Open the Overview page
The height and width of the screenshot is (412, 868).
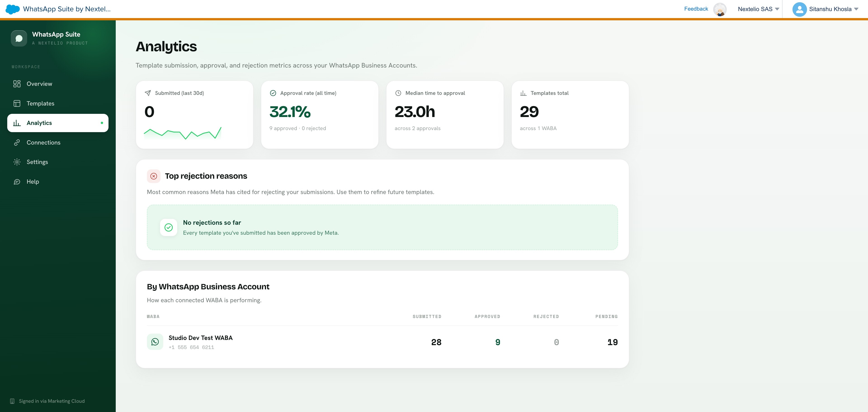tap(58, 84)
